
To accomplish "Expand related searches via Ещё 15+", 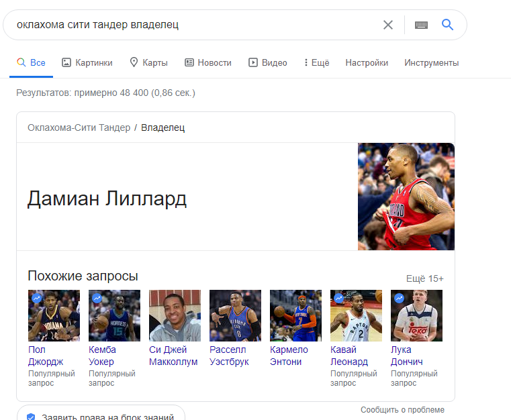I will (x=424, y=278).
